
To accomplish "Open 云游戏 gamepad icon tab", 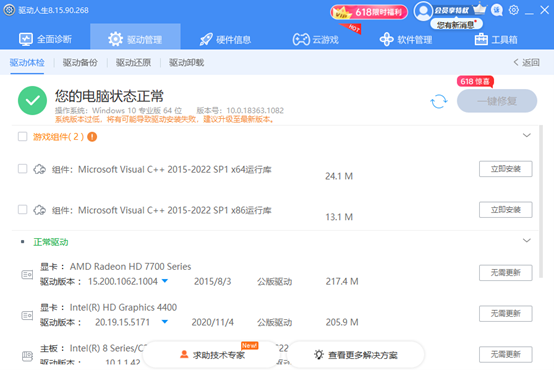I will (316, 40).
